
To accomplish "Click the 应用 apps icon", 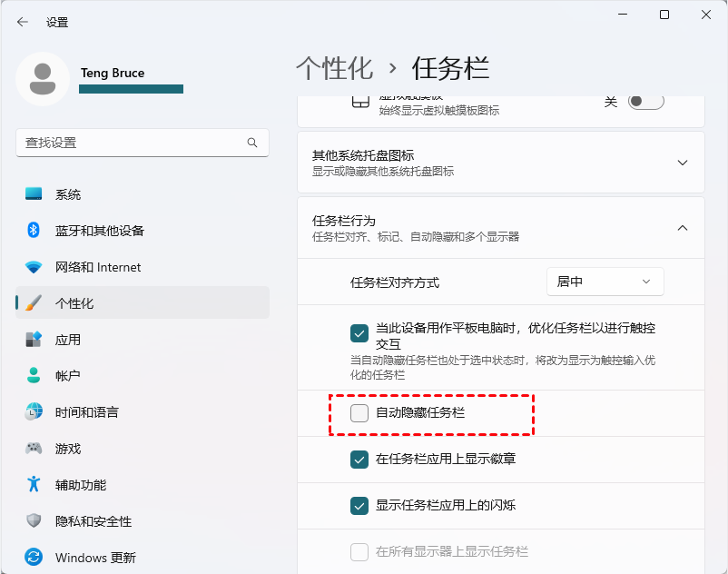I will 34,340.
